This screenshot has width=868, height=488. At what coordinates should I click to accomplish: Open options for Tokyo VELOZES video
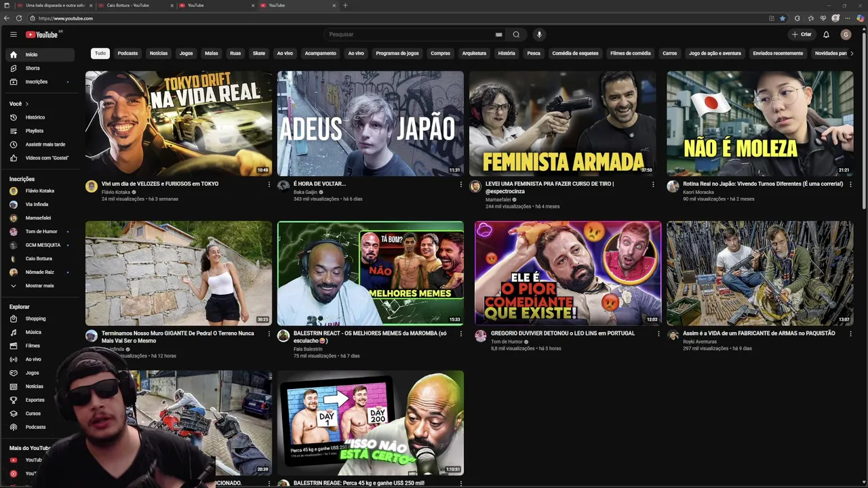(x=269, y=184)
